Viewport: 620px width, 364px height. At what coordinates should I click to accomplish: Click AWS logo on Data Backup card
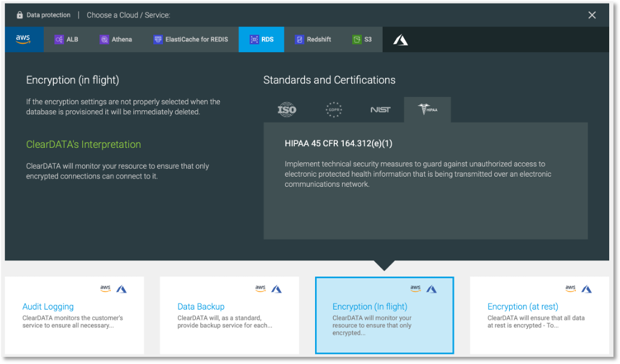[261, 289]
